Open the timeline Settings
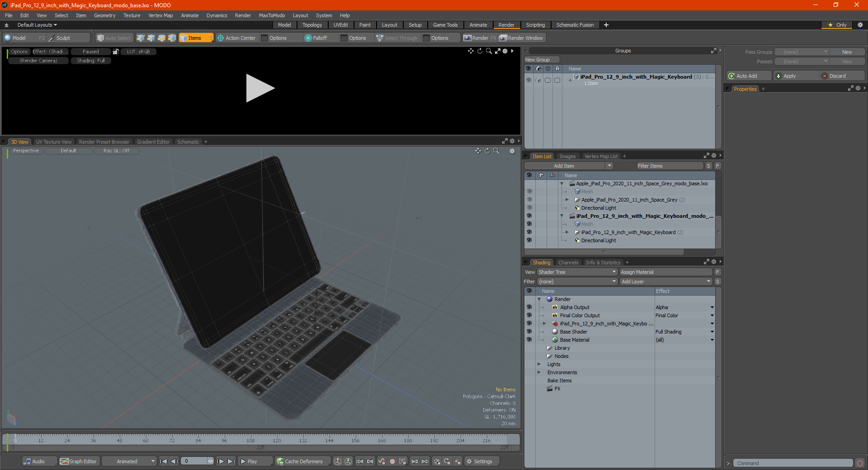 [x=482, y=461]
